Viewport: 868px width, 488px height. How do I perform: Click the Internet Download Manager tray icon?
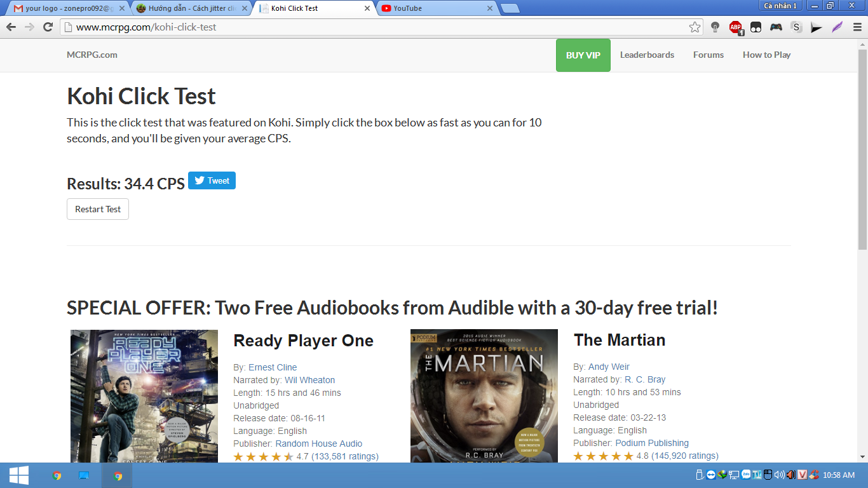pos(722,475)
